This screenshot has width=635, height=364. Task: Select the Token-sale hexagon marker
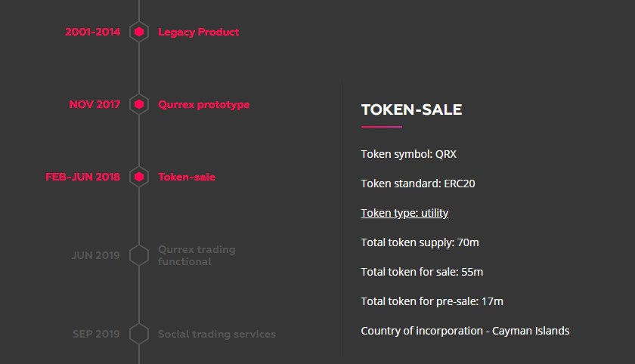[x=139, y=177]
